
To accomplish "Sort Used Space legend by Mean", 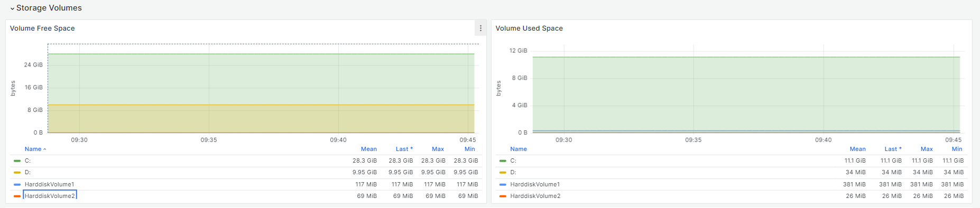I will tap(858, 149).
